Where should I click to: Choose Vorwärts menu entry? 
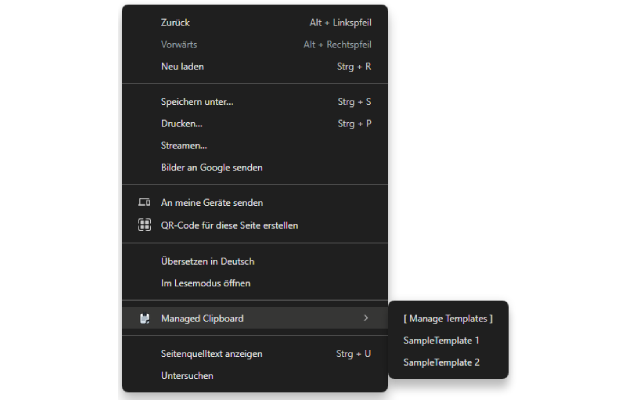tap(181, 44)
